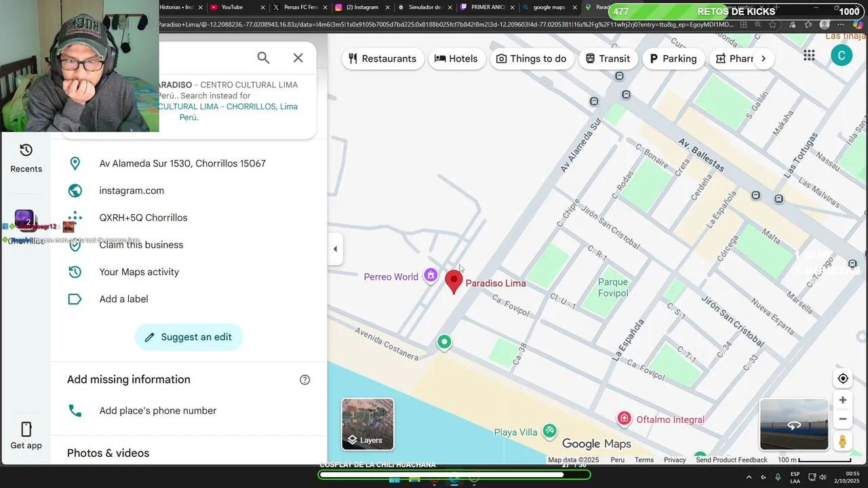Search instead for CULTURAL LIMA - CHORRILLOS link
Image resolution: width=868 pixels, height=488 pixels.
[x=228, y=112]
